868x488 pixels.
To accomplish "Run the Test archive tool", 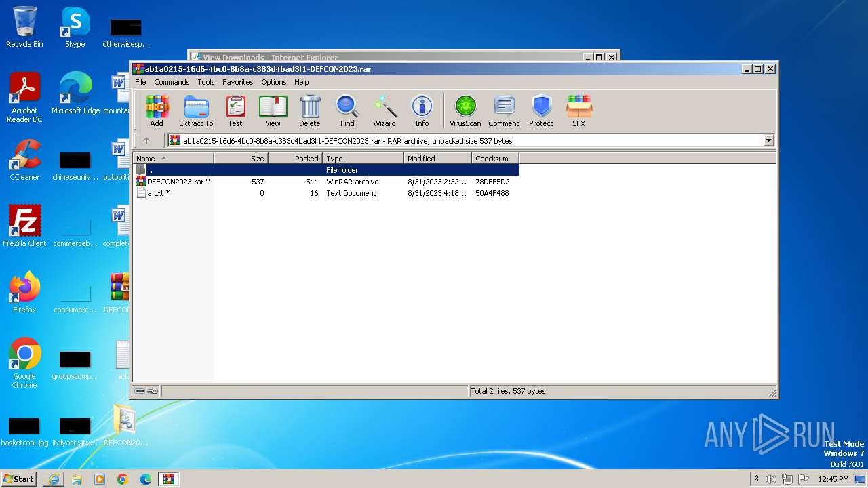I will (x=235, y=110).
